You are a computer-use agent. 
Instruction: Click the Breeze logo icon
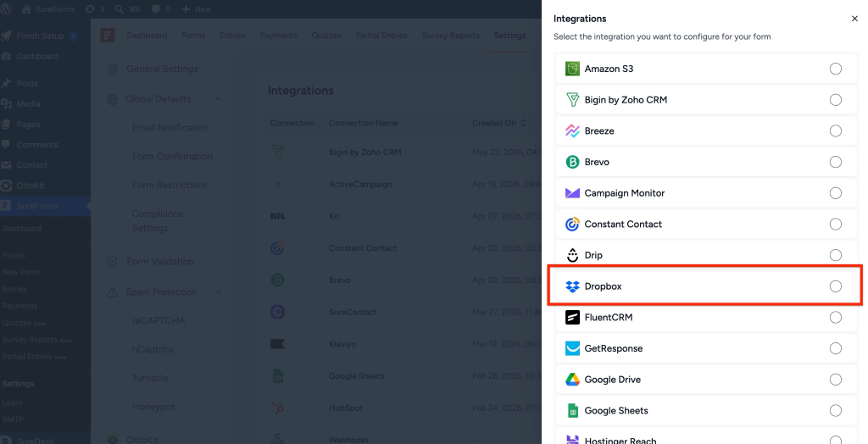[572, 130]
